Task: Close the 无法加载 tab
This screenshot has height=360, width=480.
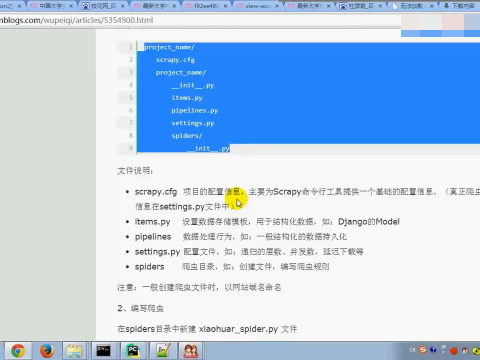Action: click(432, 6)
